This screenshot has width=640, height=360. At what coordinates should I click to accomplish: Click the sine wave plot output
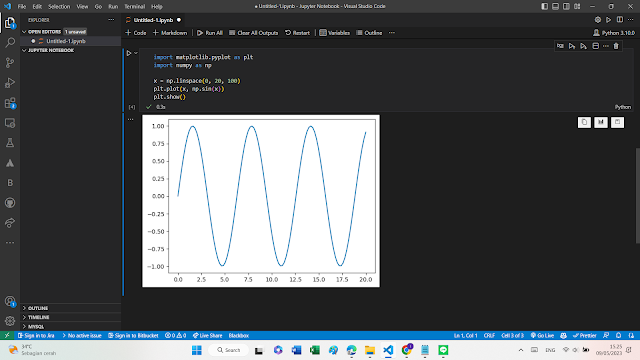point(261,201)
